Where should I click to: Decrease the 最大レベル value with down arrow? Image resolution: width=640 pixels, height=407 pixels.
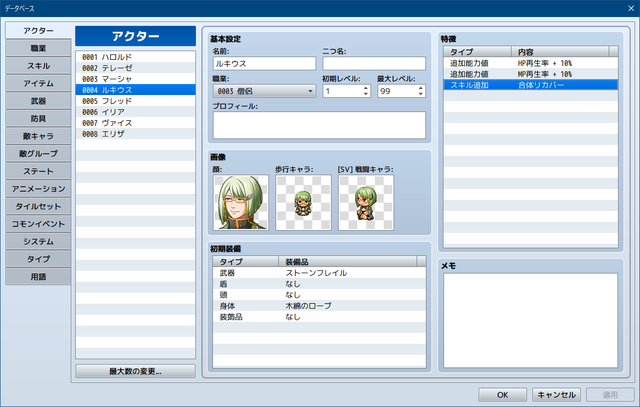coord(420,94)
